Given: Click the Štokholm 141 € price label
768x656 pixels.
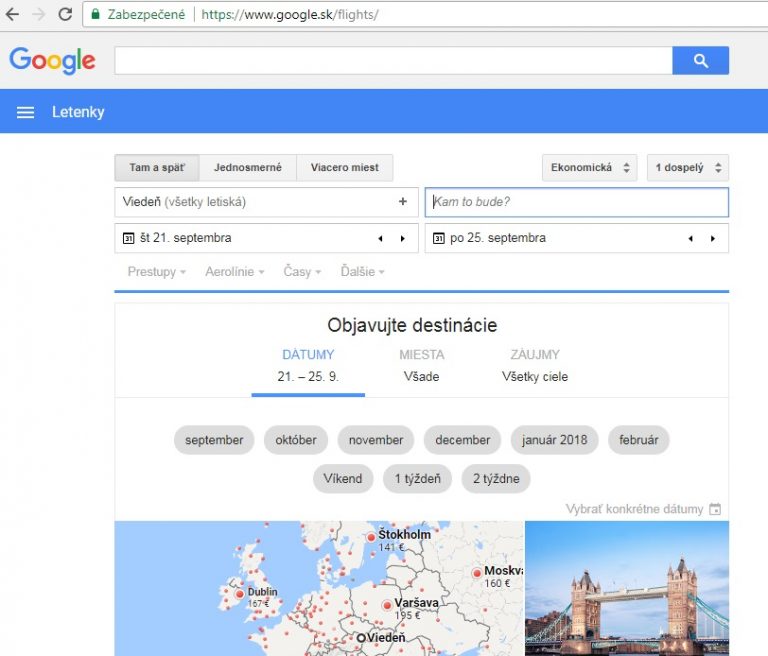Looking at the screenshot, I should (x=391, y=547).
